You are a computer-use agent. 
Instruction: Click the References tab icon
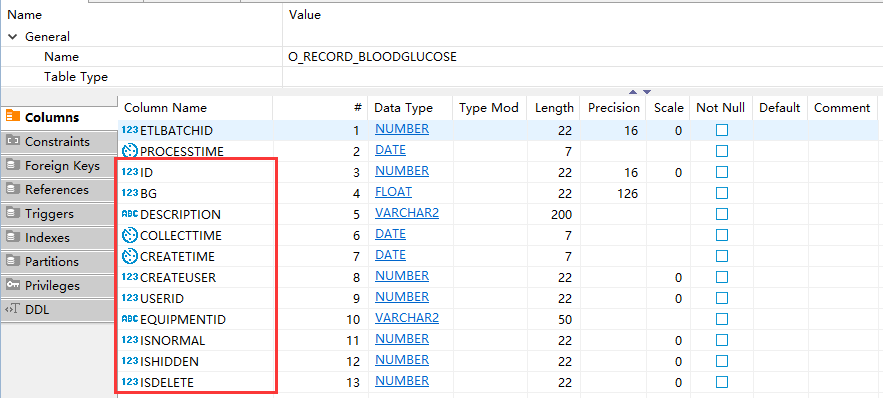tap(13, 190)
